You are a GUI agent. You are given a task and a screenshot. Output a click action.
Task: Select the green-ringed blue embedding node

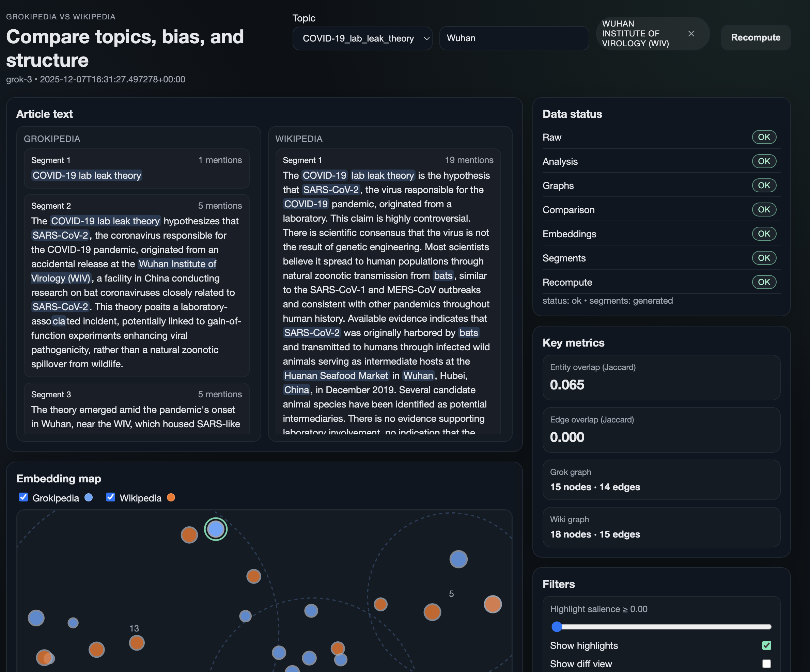216,529
